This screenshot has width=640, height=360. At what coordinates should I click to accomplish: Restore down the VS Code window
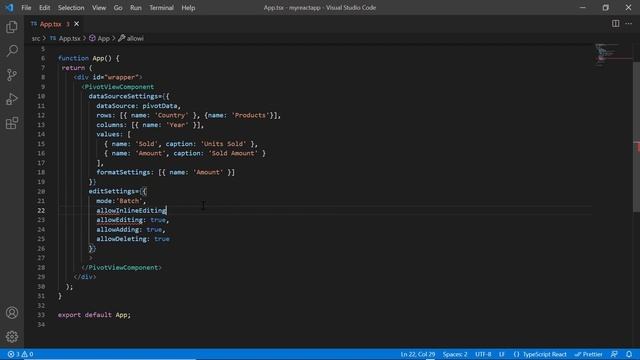[x=605, y=7]
